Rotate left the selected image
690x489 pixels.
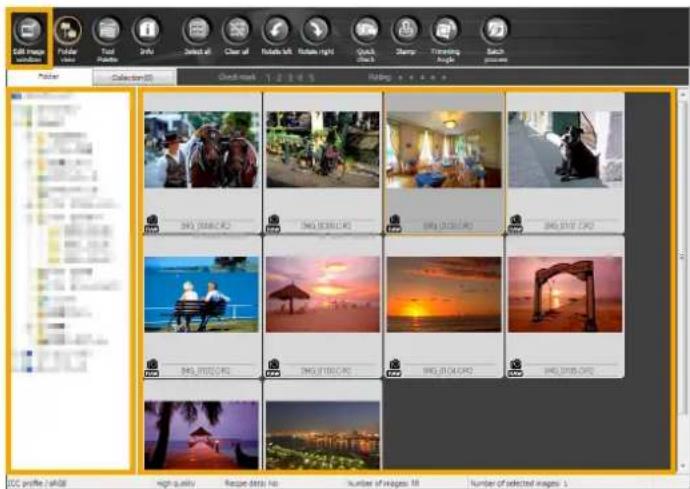click(x=276, y=36)
